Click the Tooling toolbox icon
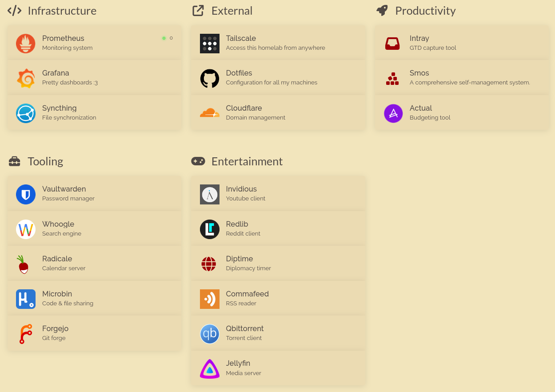The height and width of the screenshot is (392, 555). click(15, 161)
